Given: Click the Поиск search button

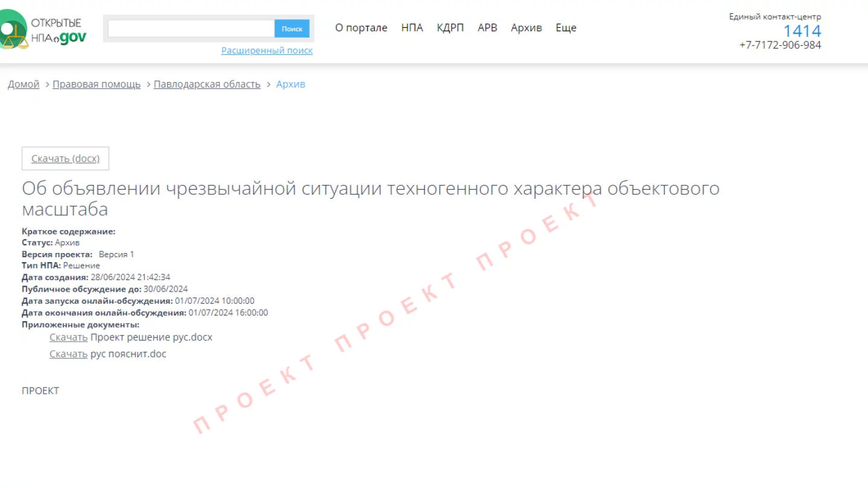Looking at the screenshot, I should click(x=292, y=28).
